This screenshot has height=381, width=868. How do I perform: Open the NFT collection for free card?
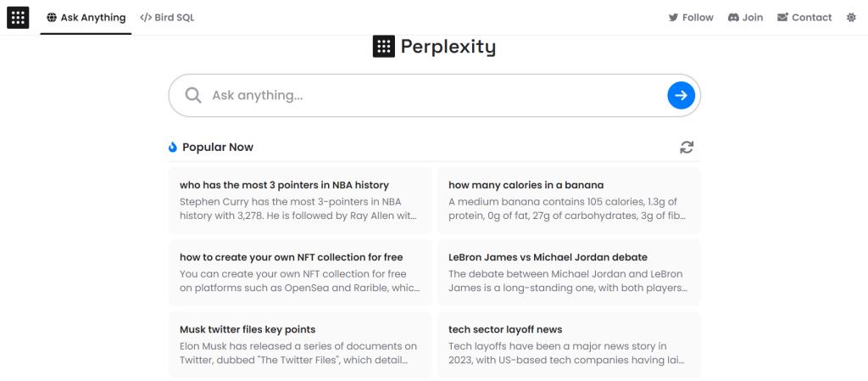pos(300,272)
